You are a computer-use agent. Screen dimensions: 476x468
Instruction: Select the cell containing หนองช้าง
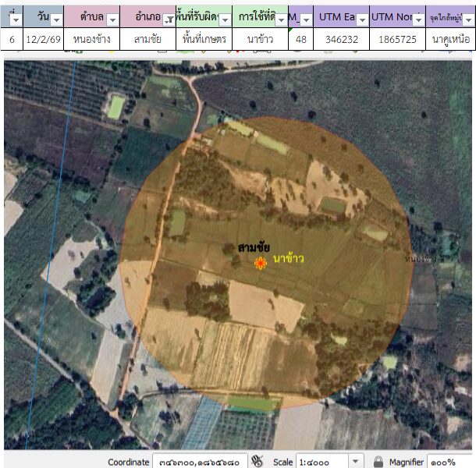pyautogui.click(x=92, y=38)
